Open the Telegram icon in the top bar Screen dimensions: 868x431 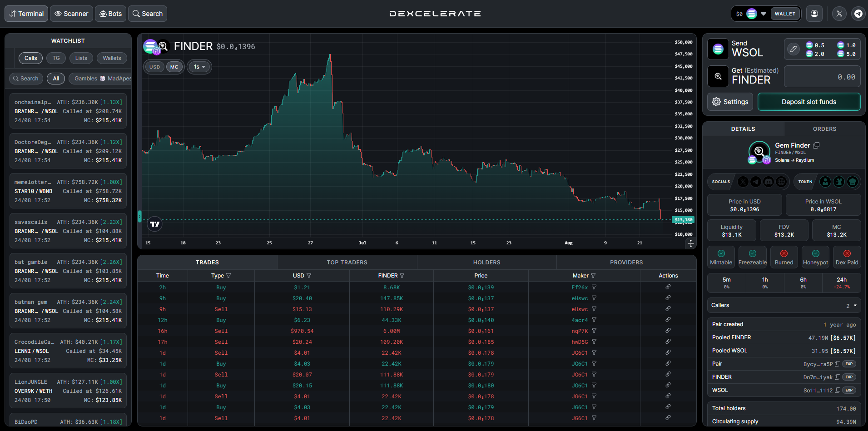858,14
